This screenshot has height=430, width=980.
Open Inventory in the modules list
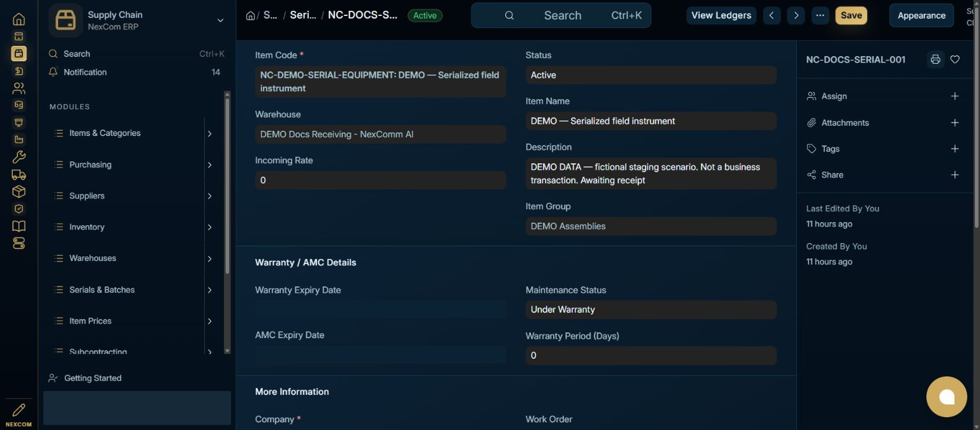click(87, 227)
